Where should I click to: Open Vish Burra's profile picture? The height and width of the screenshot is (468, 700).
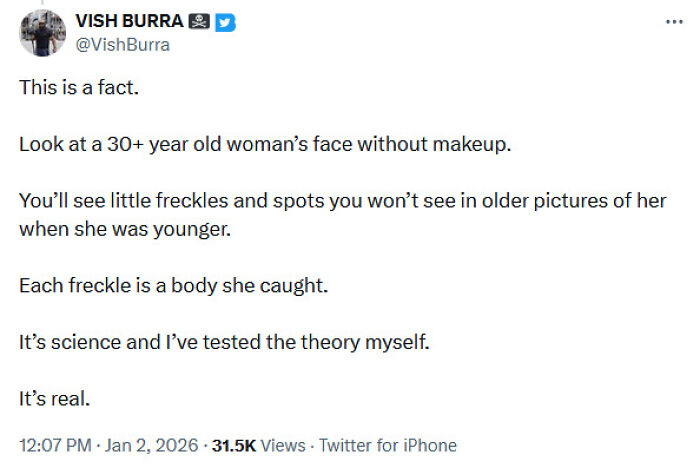pyautogui.click(x=43, y=32)
